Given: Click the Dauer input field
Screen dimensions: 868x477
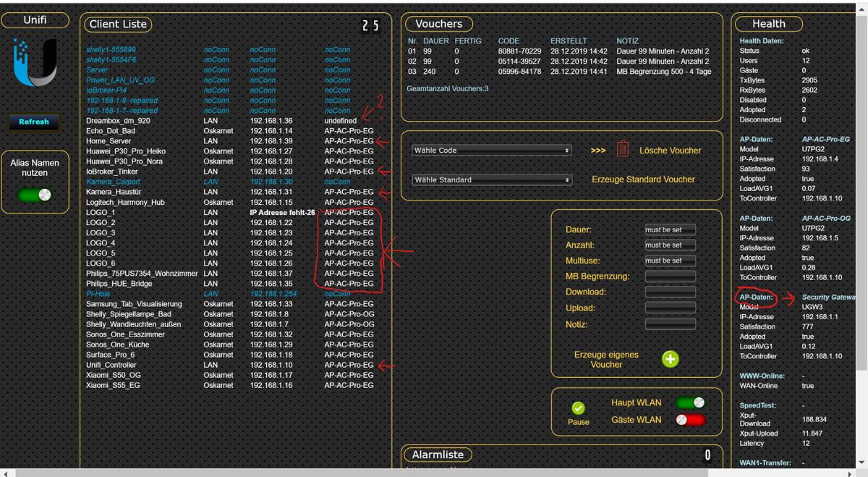Looking at the screenshot, I should [x=670, y=229].
